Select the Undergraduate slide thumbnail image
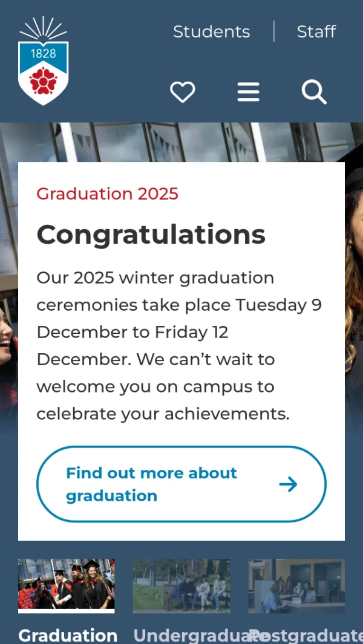 click(x=181, y=585)
